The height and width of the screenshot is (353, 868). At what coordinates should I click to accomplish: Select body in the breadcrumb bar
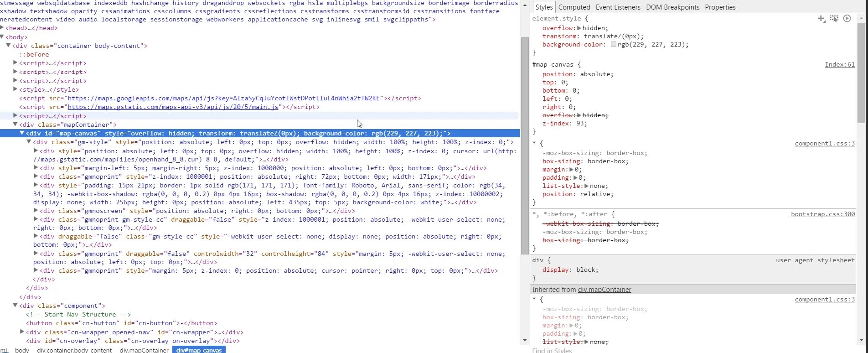22,350
